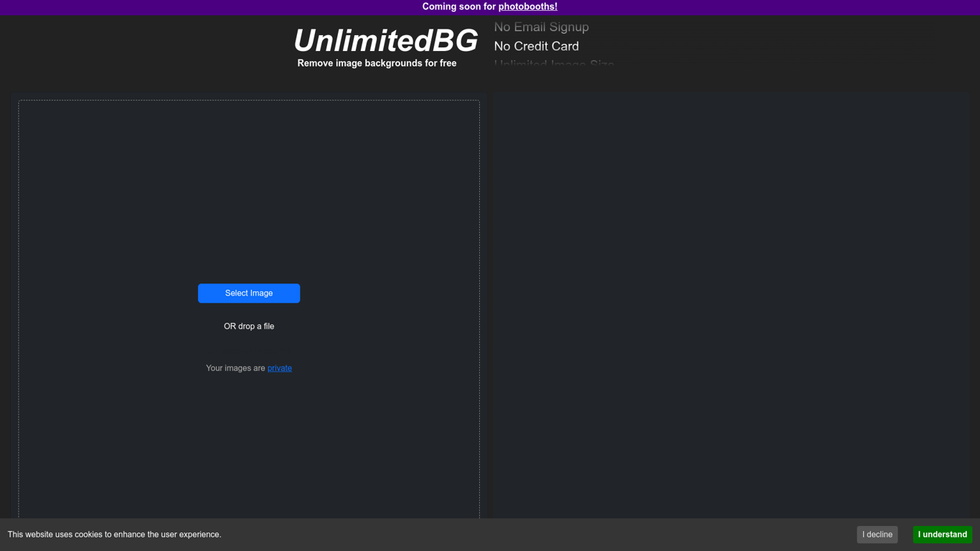Image resolution: width=980 pixels, height=551 pixels.
Task: Open the private images link
Action: tap(280, 368)
